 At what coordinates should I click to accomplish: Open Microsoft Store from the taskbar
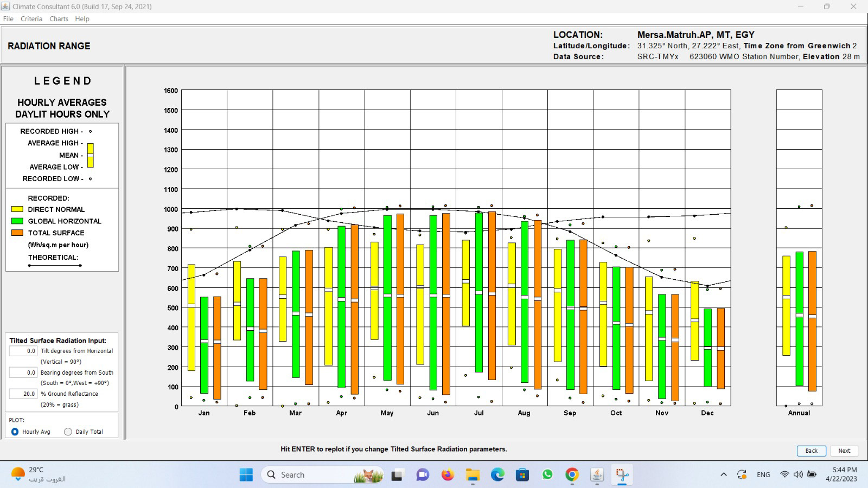click(522, 475)
